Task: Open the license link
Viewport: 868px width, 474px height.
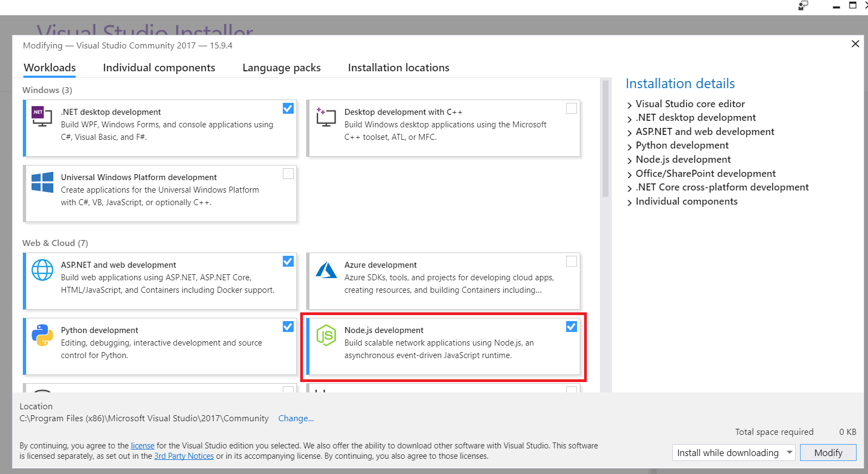Action: (x=142, y=446)
